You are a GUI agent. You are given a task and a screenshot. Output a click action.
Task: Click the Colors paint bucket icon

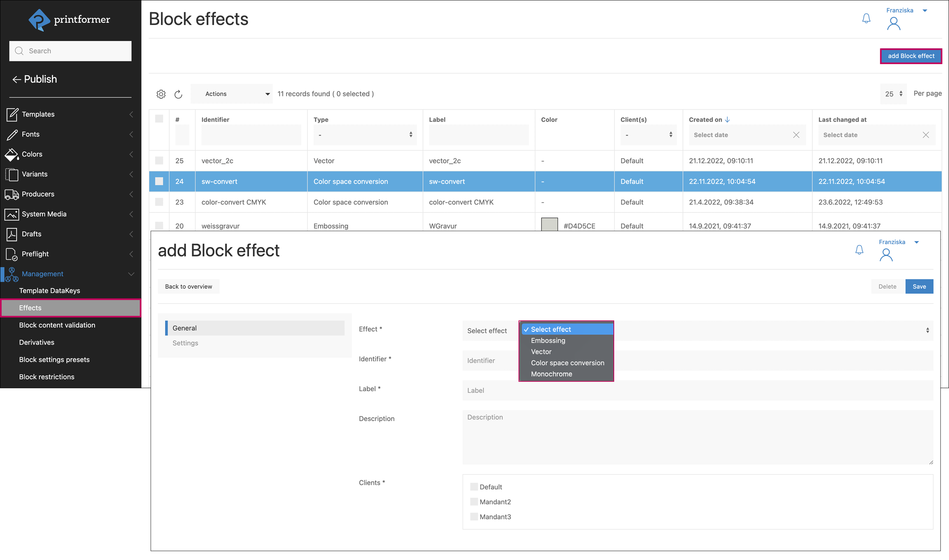tap(11, 154)
